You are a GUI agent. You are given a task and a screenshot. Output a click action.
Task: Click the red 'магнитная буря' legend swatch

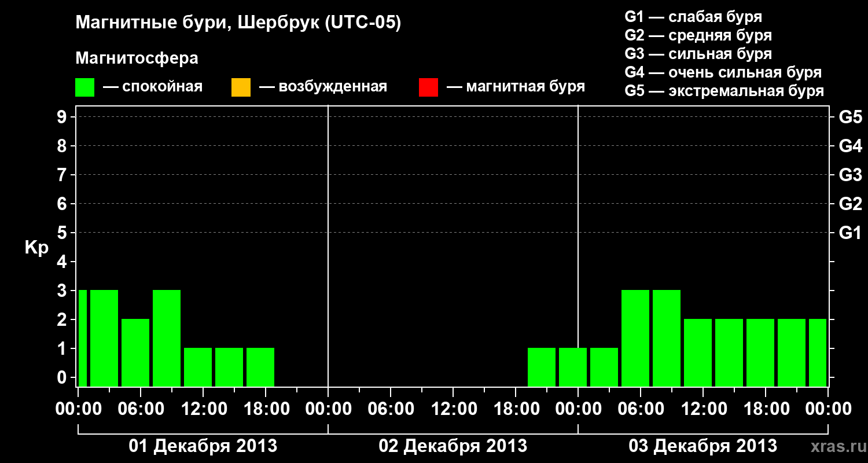coord(428,87)
